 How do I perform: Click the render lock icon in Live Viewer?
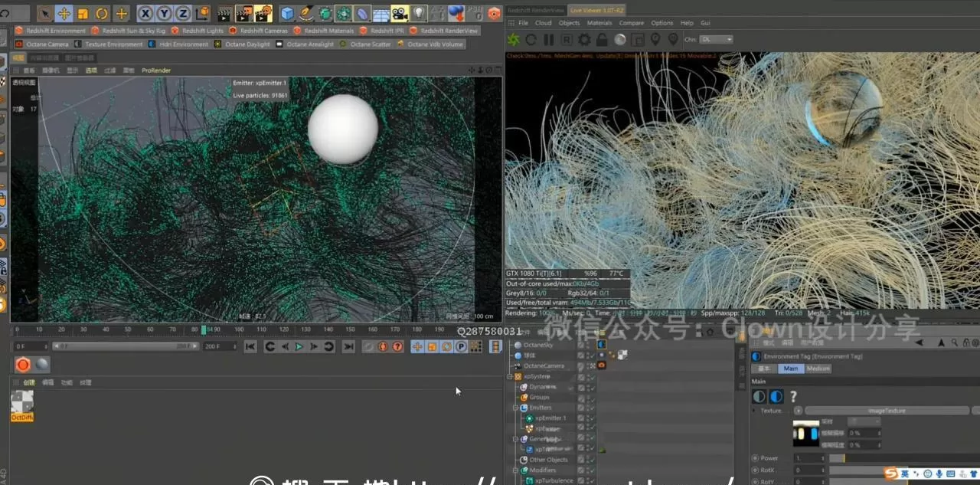click(x=603, y=39)
